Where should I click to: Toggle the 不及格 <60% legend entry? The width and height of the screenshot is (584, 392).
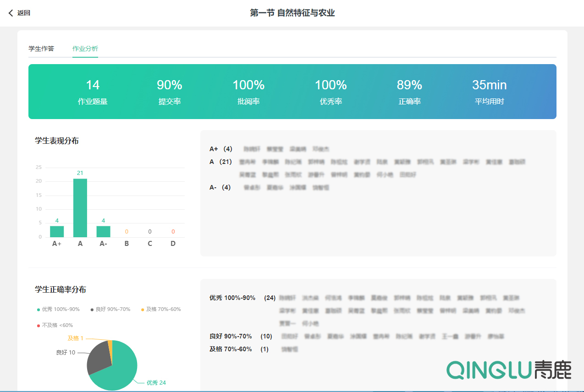[x=55, y=325]
